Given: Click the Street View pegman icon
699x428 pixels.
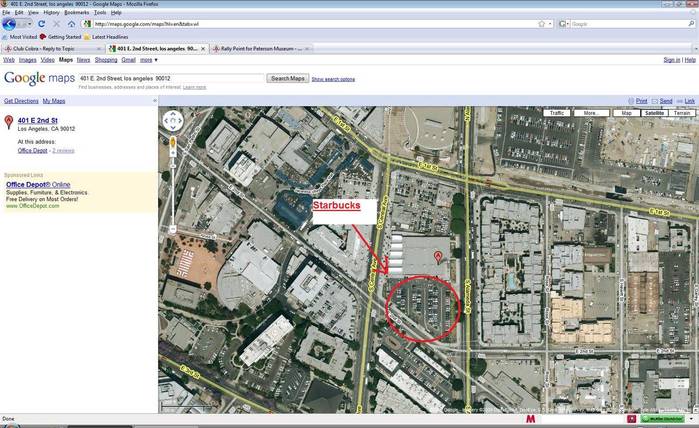Looking at the screenshot, I should (x=172, y=142).
